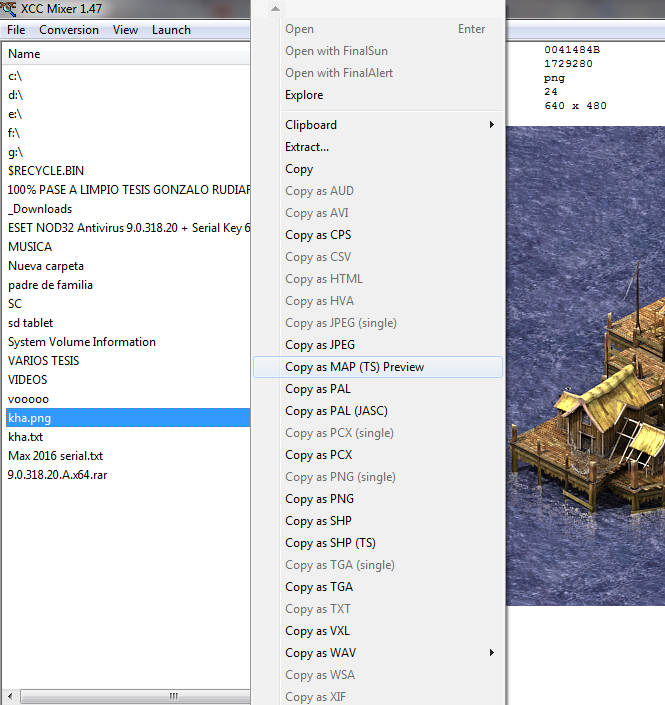Choose Extract... from the context menu
665x705 pixels.
point(378,147)
